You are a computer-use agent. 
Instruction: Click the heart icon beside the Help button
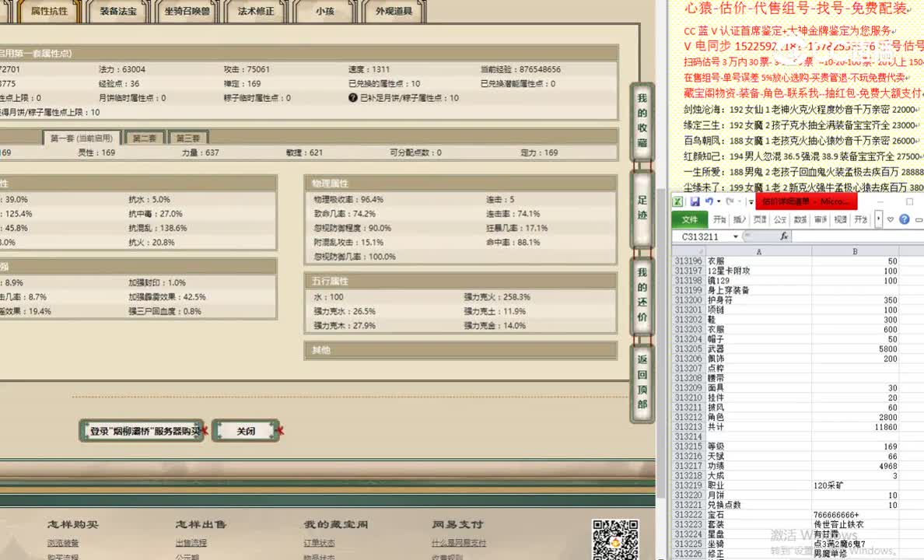[890, 219]
